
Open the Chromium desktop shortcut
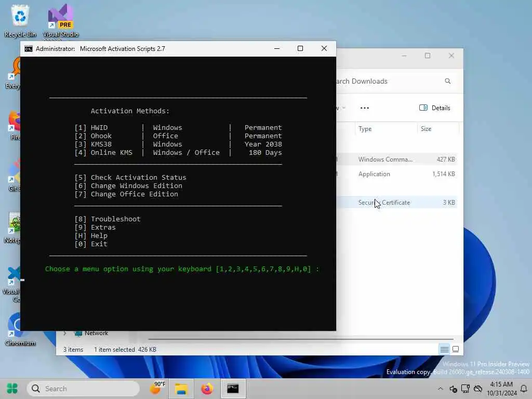pos(20,330)
